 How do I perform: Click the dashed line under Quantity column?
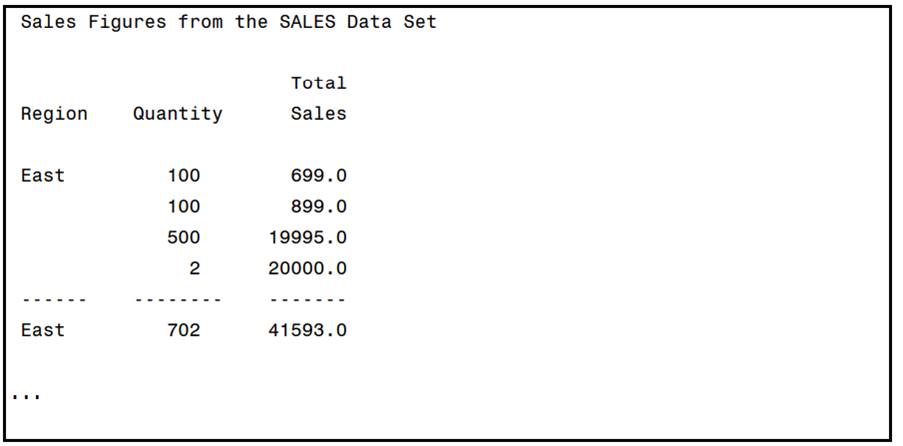click(x=177, y=300)
